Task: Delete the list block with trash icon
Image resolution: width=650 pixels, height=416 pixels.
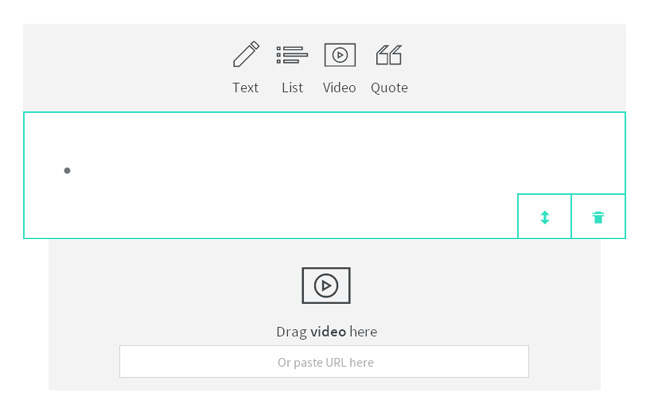Action: [x=598, y=217]
